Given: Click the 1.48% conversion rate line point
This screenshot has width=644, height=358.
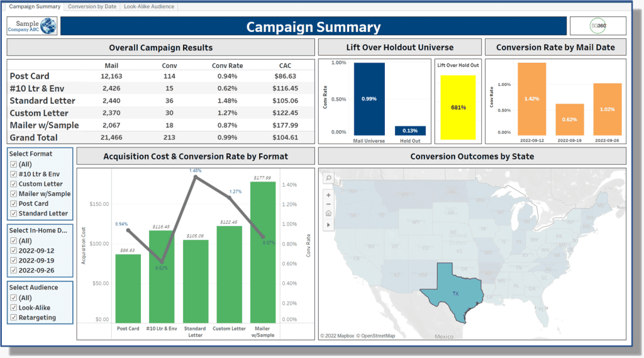Looking at the screenshot, I should point(196,176).
